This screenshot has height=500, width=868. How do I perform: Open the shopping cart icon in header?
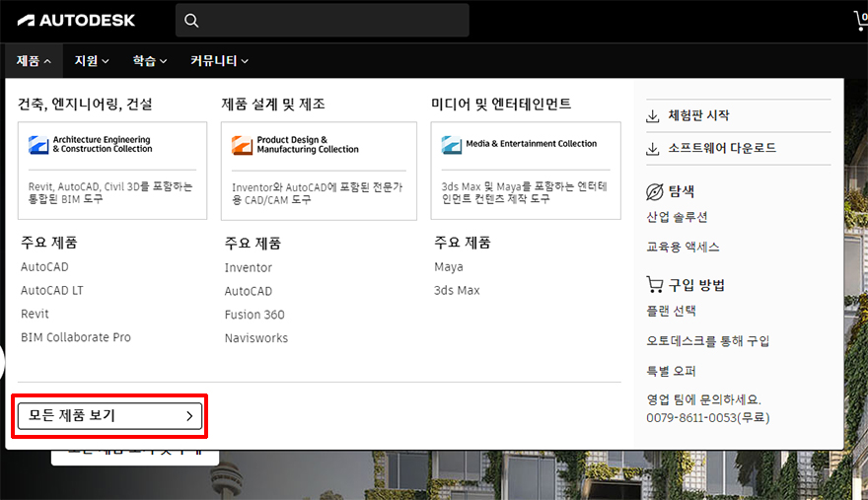point(861,21)
